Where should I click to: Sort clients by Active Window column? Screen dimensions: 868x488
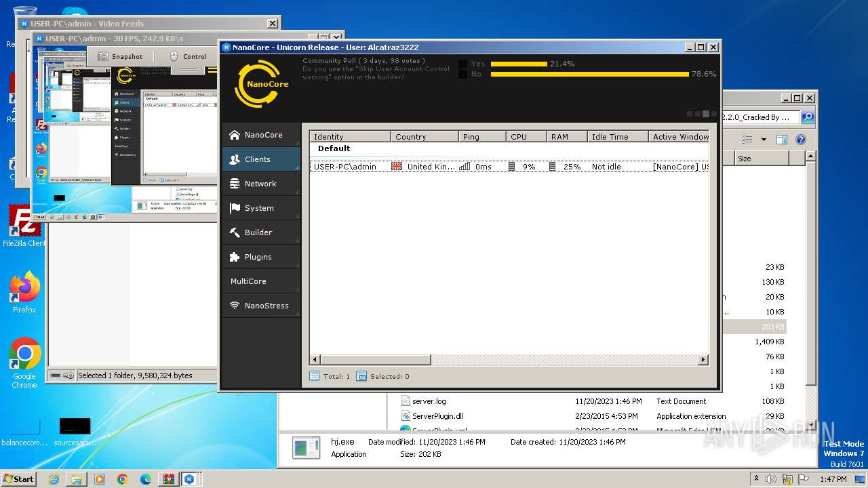pos(679,137)
